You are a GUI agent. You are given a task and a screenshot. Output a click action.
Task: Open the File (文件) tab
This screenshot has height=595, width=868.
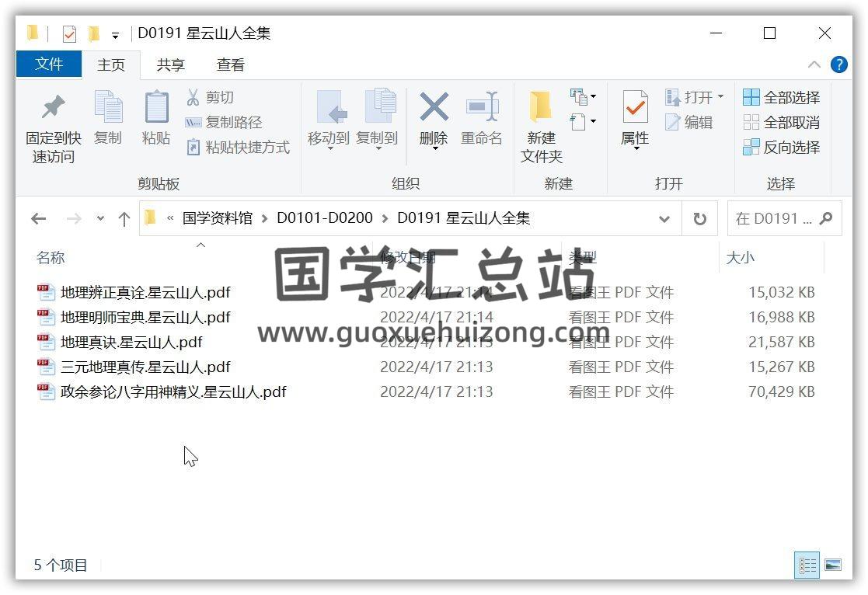point(49,64)
